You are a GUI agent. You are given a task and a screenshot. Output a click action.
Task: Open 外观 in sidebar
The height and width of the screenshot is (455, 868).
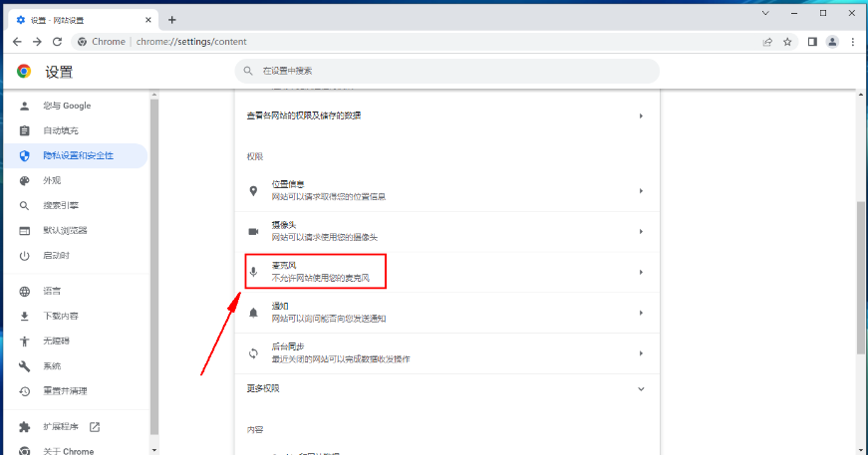click(x=76, y=180)
